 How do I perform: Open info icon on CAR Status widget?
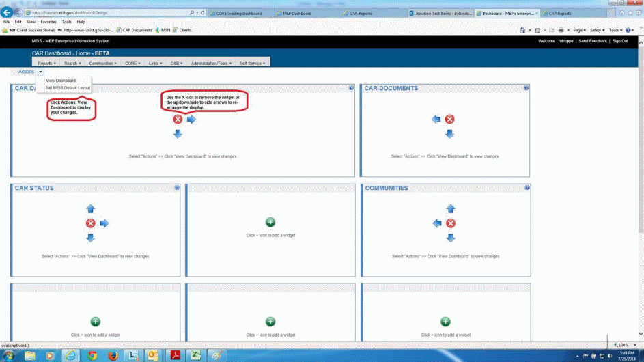coord(177,187)
